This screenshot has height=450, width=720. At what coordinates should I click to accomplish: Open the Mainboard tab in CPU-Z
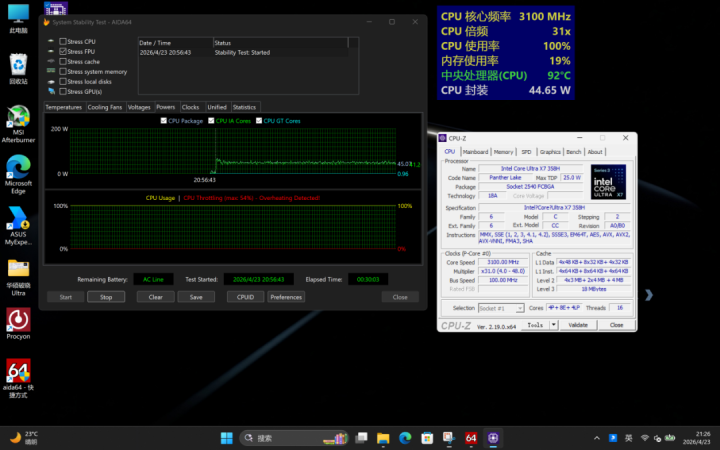tap(475, 152)
